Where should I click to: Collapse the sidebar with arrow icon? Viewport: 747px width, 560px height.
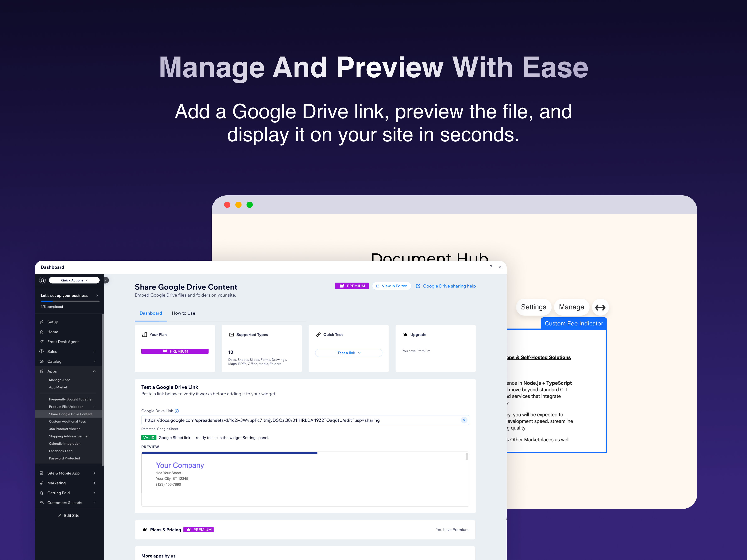106,280
